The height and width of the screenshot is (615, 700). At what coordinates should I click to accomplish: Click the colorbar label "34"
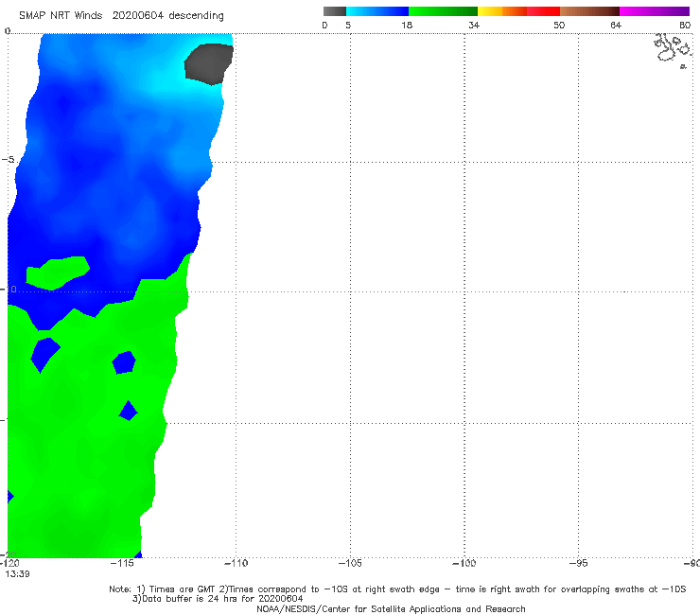point(474,26)
